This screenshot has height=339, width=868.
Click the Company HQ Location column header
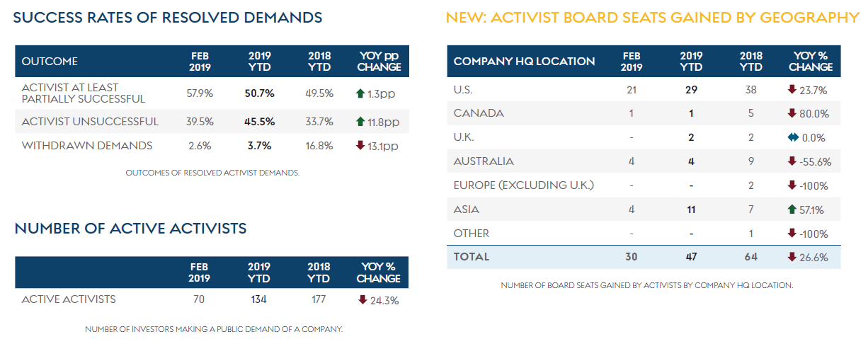[524, 62]
